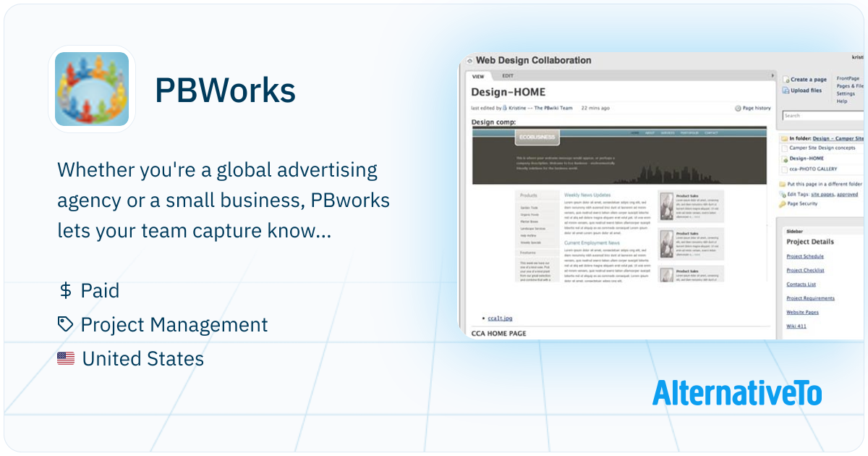Click the tag icon beside Project Management

tap(66, 325)
